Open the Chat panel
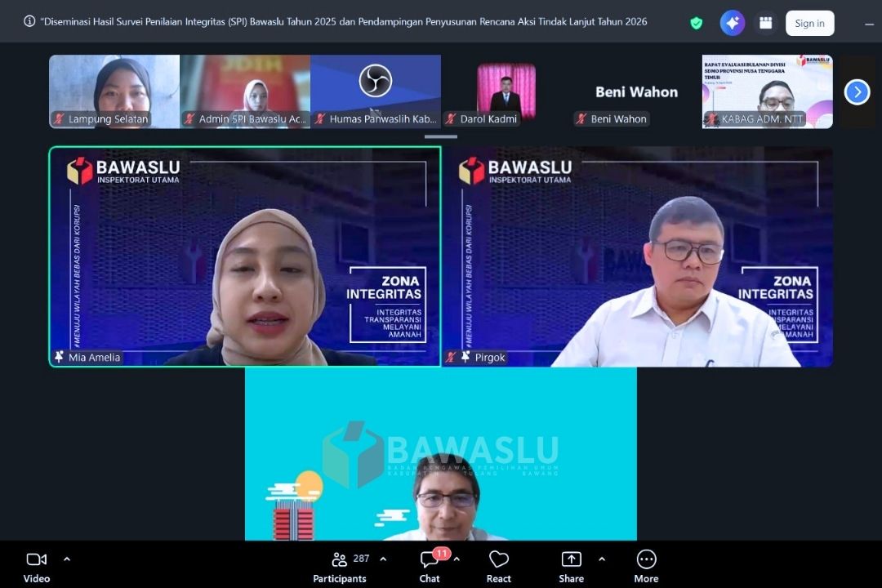The width and height of the screenshot is (882, 588). coord(430,565)
